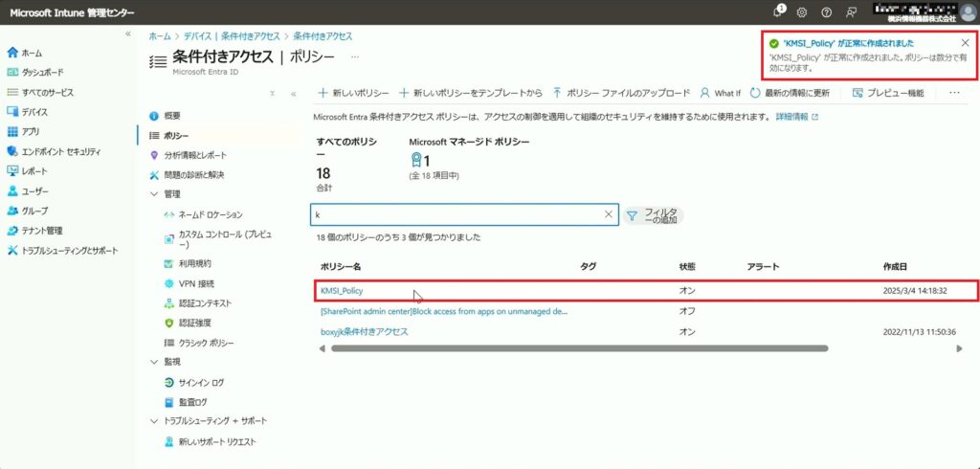
Task: Open クラシック ポリシー
Action: pyautogui.click(x=199, y=344)
